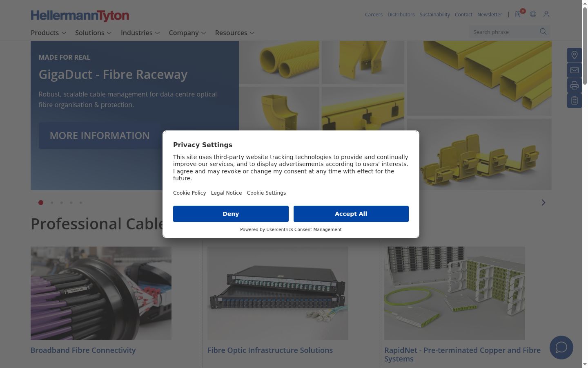
Task: Open the shopping list clipboard icon in header
Action: [x=518, y=14]
